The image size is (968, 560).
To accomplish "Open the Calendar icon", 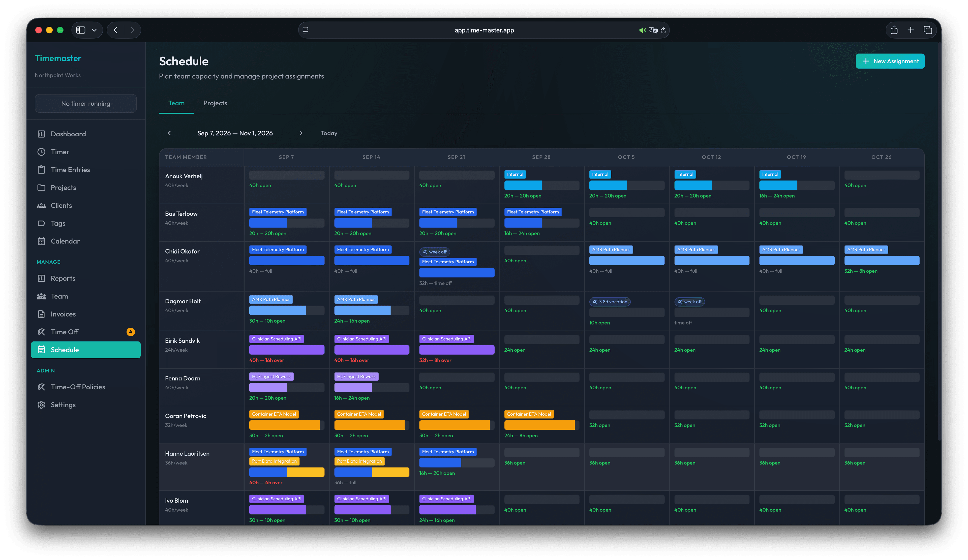I will point(42,241).
